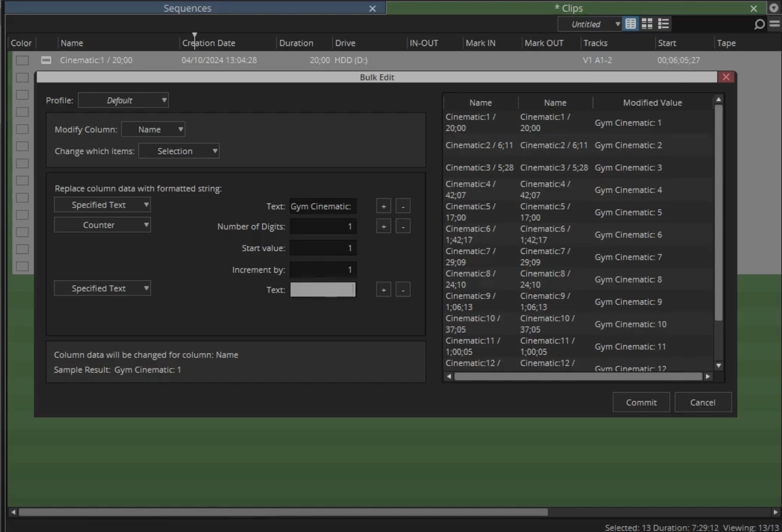Toggle color box on Cinematic:1 row
782x532 pixels.
pos(22,60)
